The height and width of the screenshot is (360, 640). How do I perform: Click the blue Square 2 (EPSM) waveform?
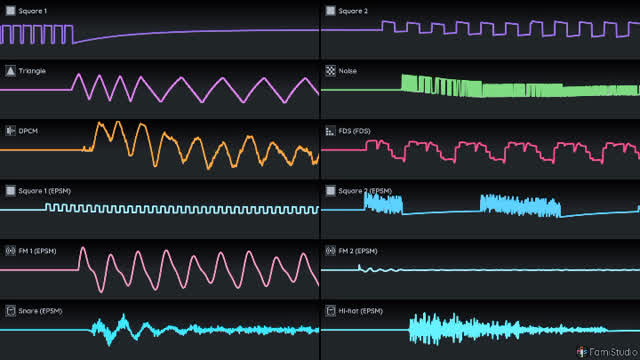pos(481,205)
